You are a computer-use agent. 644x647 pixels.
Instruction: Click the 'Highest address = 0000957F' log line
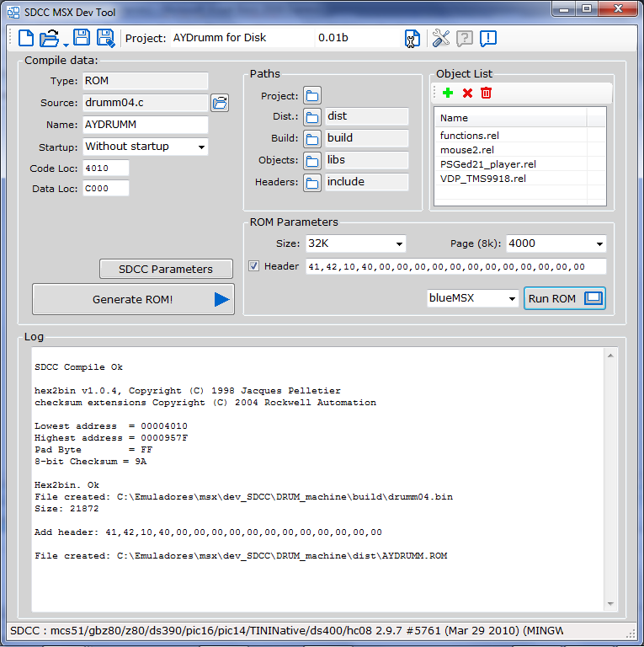111,438
